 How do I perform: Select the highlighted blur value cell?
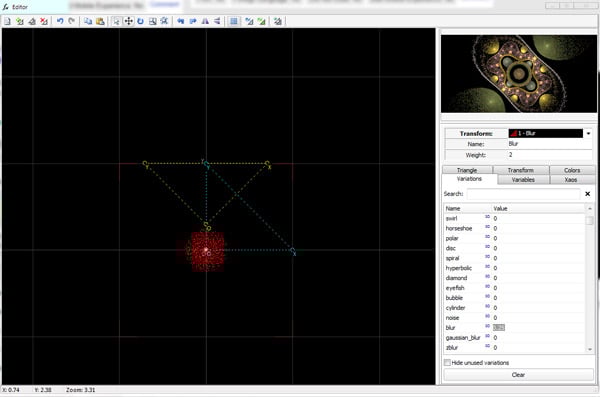coord(499,328)
